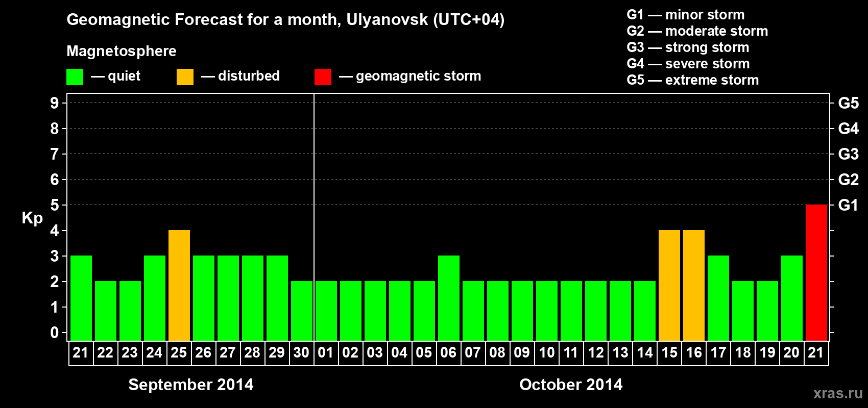
Task: Click 'G1 — minor storm' legend text
Action: pyautogui.click(x=685, y=15)
